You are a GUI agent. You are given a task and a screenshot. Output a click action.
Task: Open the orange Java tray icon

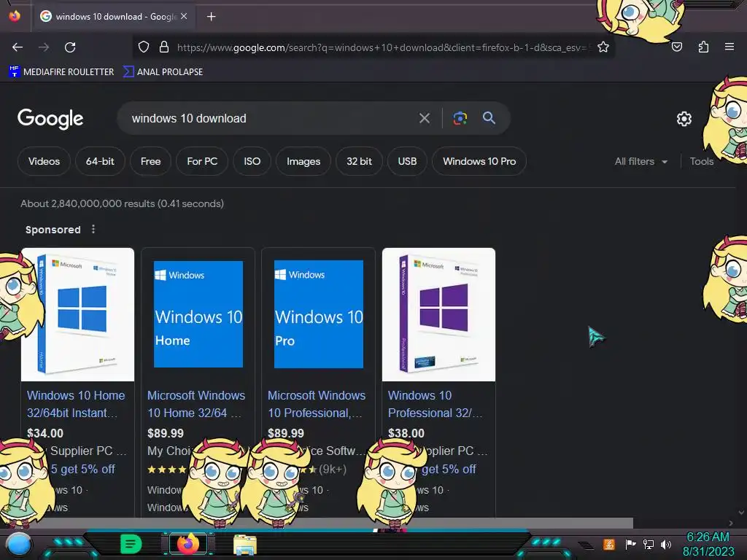[x=609, y=544]
